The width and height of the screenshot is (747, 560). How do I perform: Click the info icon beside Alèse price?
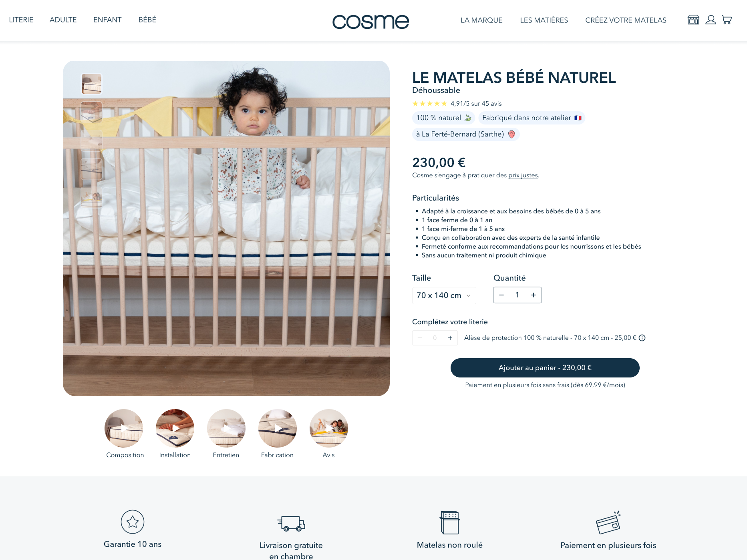click(x=642, y=338)
